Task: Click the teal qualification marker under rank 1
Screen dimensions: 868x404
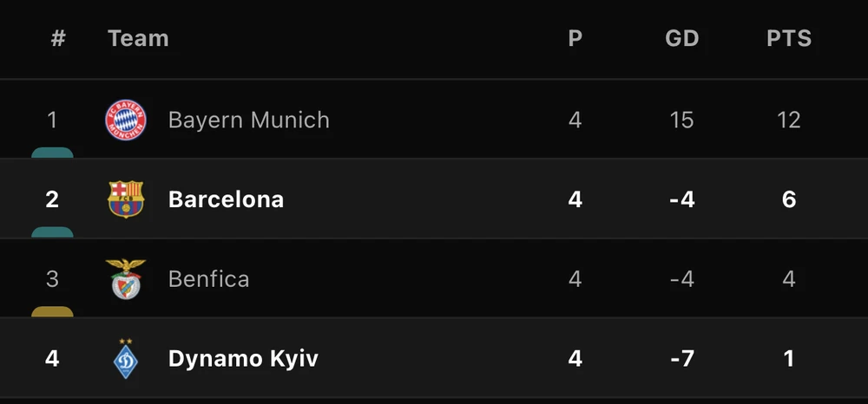Action: (52, 153)
